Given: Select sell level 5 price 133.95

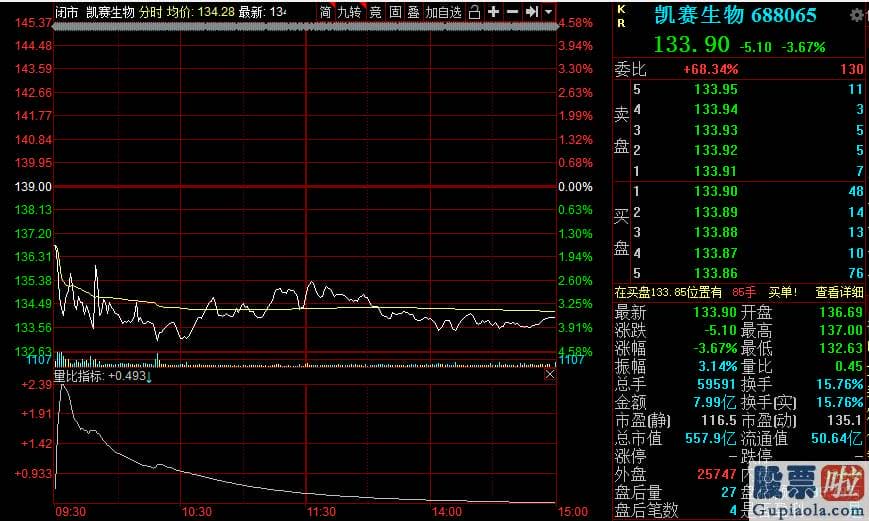Looking at the screenshot, I should 716,89.
